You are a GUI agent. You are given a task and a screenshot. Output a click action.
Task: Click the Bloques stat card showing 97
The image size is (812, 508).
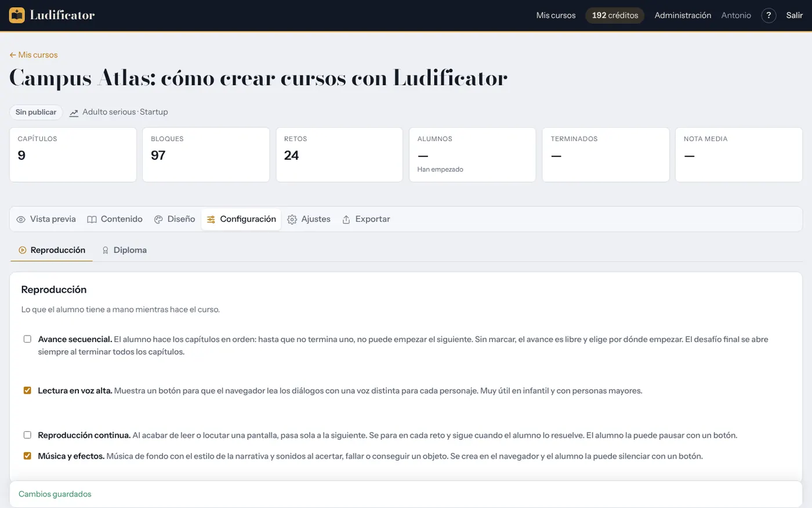(x=206, y=155)
